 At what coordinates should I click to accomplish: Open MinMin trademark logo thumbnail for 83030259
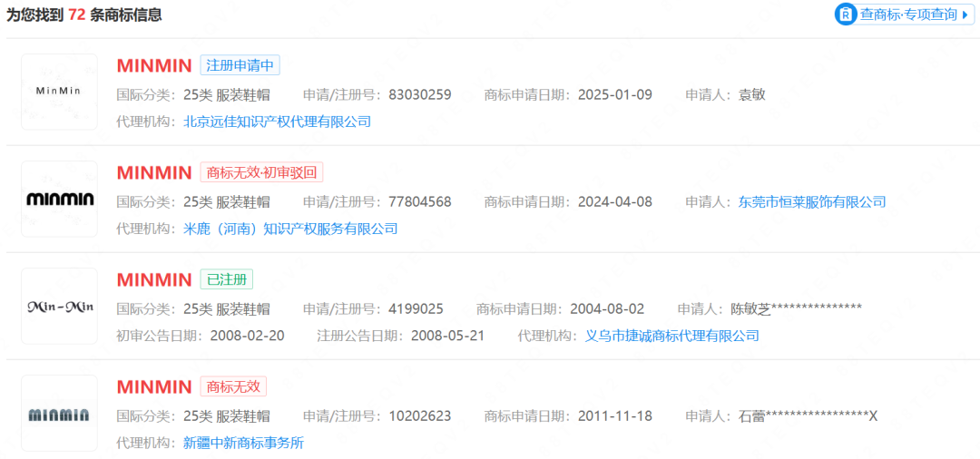point(59,92)
